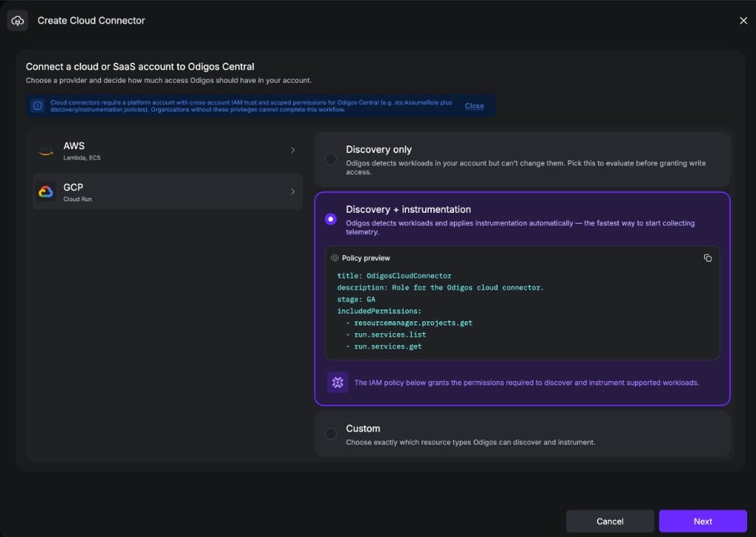Click the Cancel button
This screenshot has height=537, width=756.
click(610, 521)
